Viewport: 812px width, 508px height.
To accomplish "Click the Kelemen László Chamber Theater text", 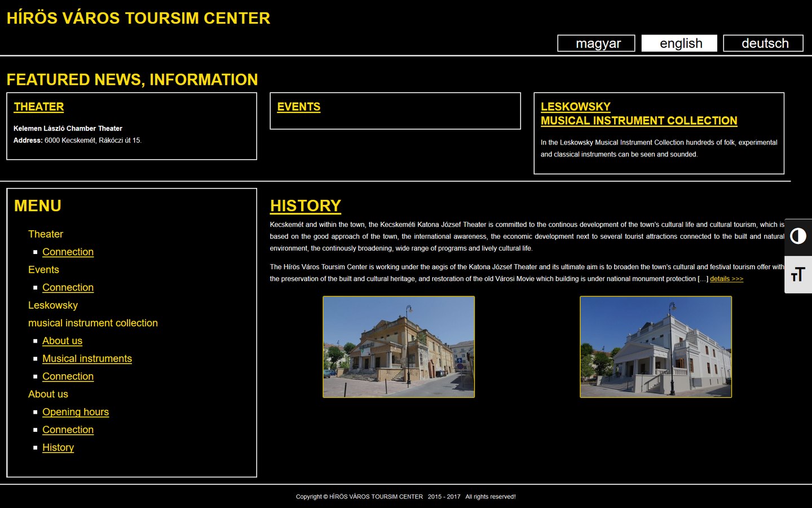I will 68,129.
